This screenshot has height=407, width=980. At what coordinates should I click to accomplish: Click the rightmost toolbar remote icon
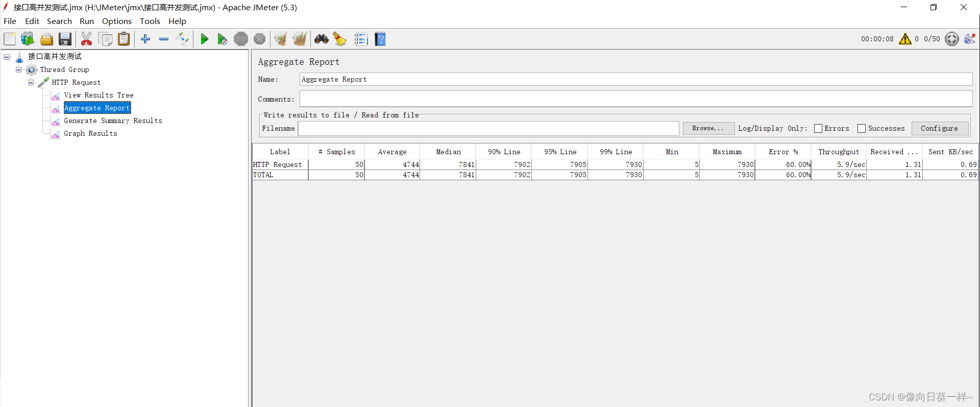point(969,39)
